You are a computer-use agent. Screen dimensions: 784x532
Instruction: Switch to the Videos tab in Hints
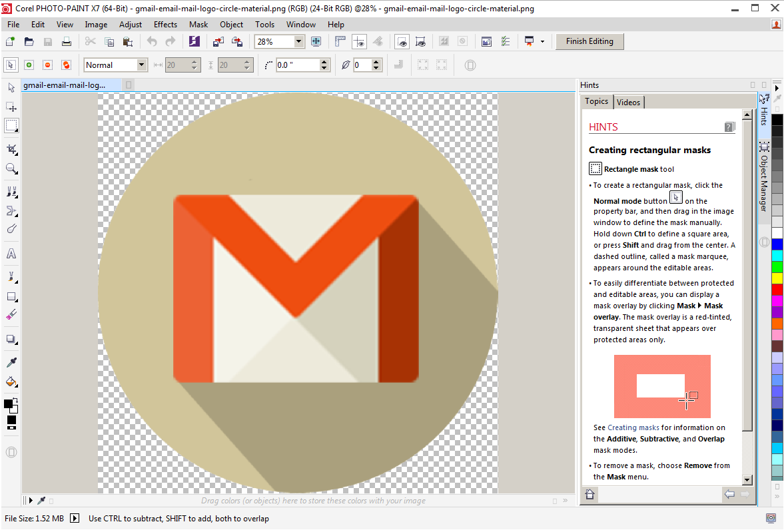point(629,102)
